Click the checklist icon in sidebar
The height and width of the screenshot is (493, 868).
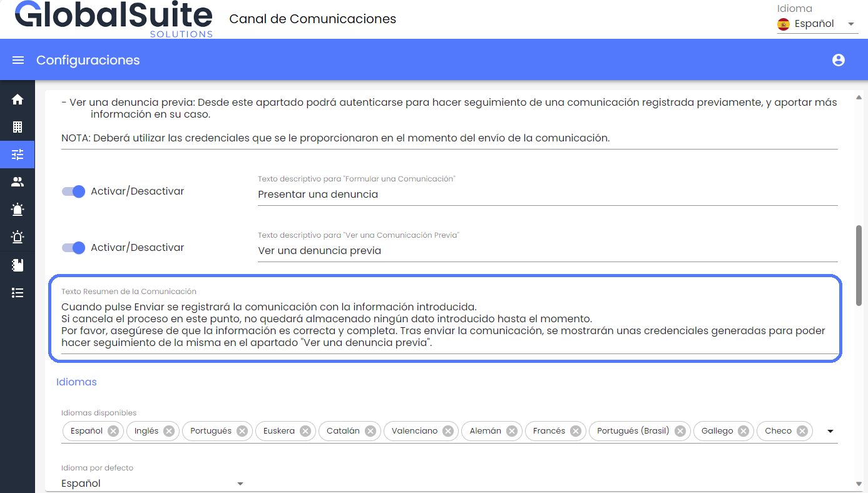(x=18, y=293)
